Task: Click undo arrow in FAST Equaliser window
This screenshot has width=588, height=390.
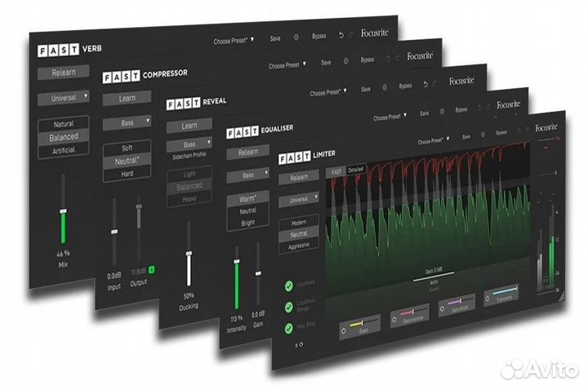Action: coord(479,109)
